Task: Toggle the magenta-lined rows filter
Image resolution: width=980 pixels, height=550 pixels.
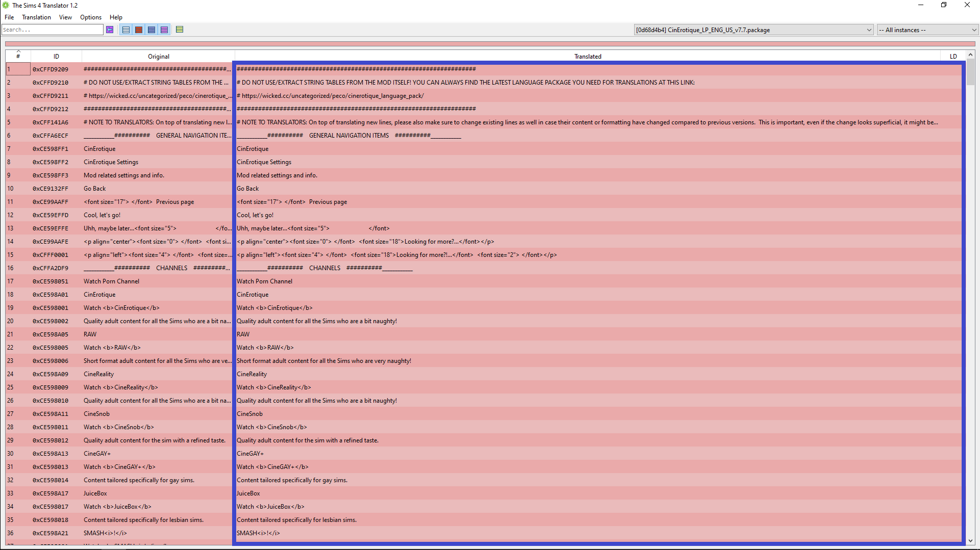Action: pos(164,30)
